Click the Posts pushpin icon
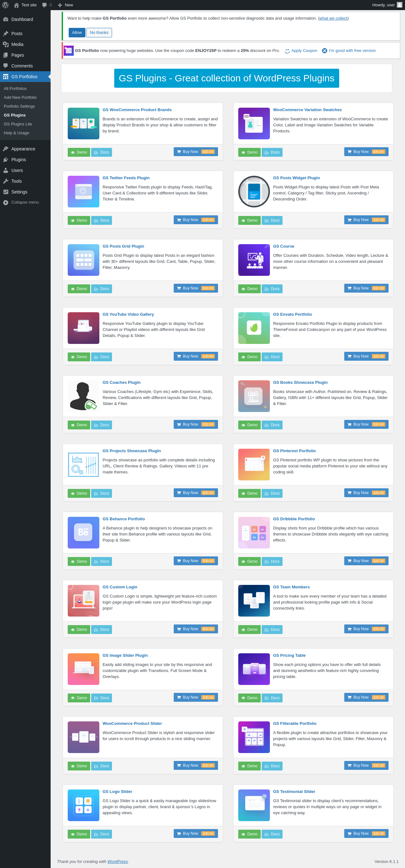405x868 pixels. (x=6, y=33)
